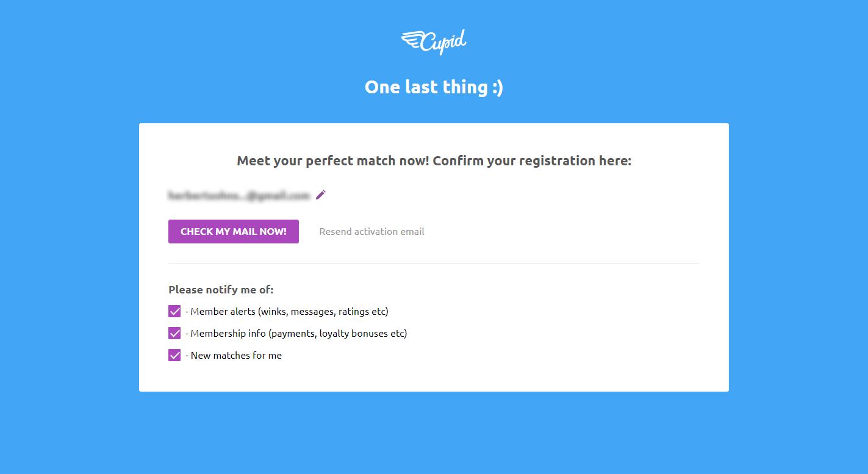Click the 'Please notify me of:' label
Screen dimensions: 868x474
pyautogui.click(x=221, y=289)
